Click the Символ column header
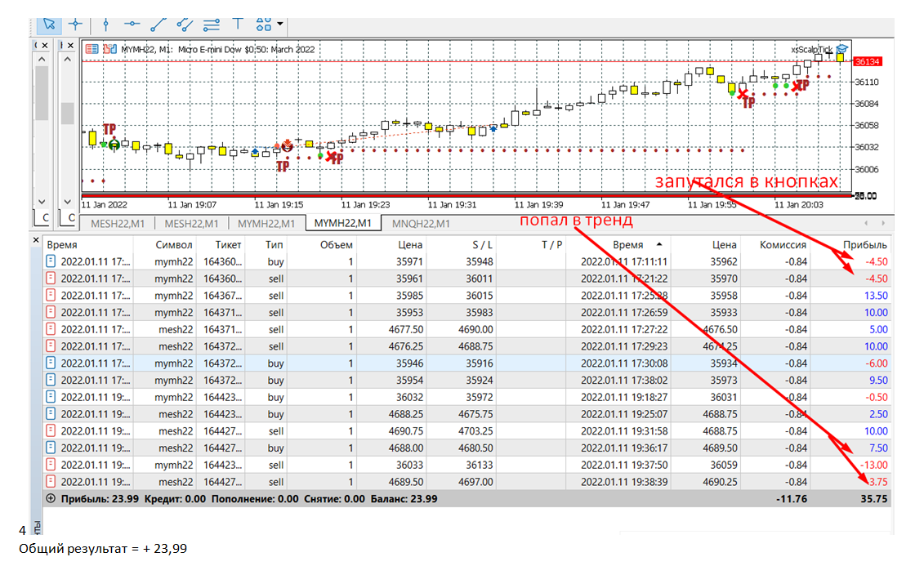This screenshot has height=566, width=924. (x=173, y=244)
